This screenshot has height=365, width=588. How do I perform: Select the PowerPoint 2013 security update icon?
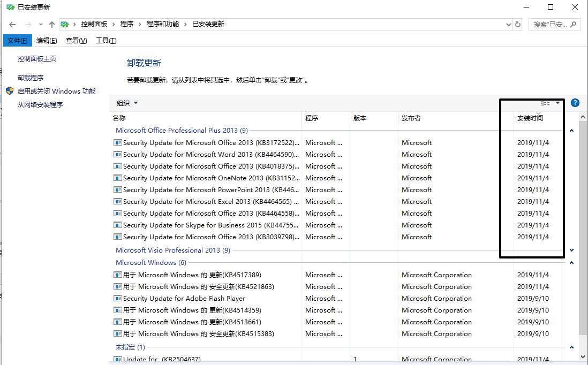tap(118, 190)
